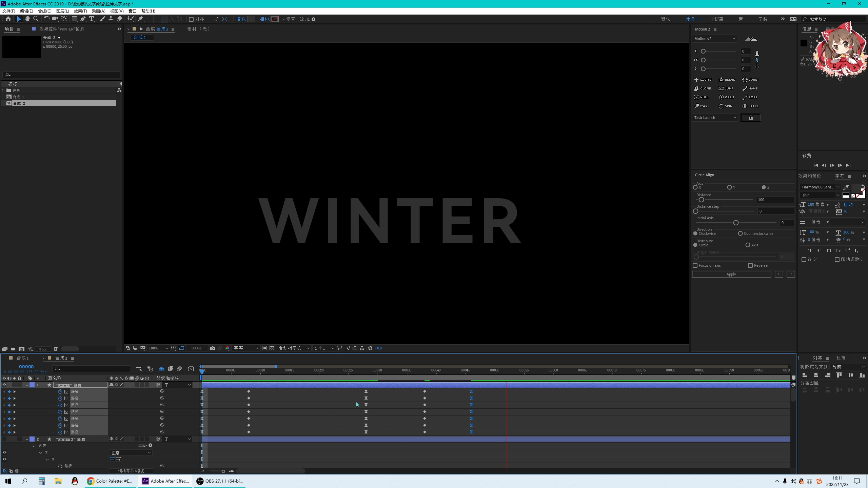
Task: Open the 合成(C) menu
Action: 44,11
